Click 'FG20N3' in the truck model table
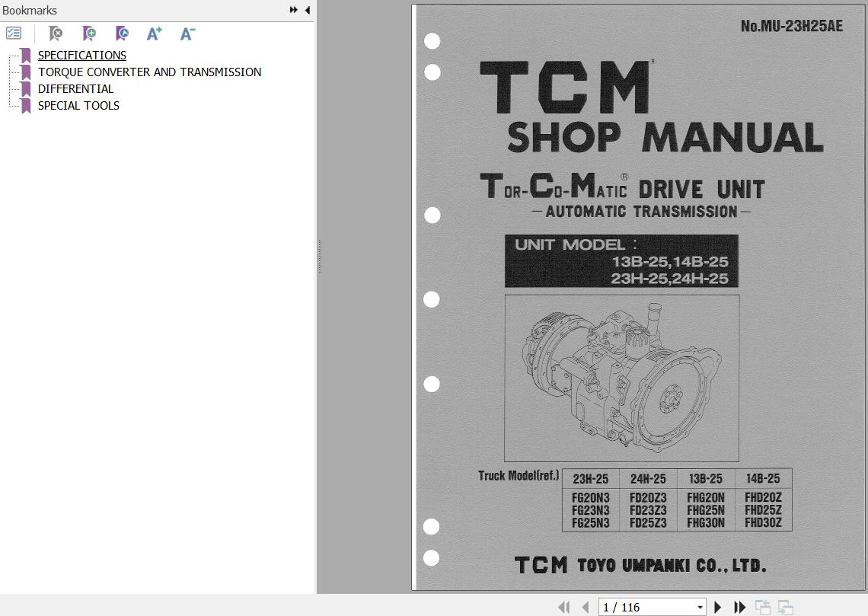The image size is (868, 616). coord(591,497)
